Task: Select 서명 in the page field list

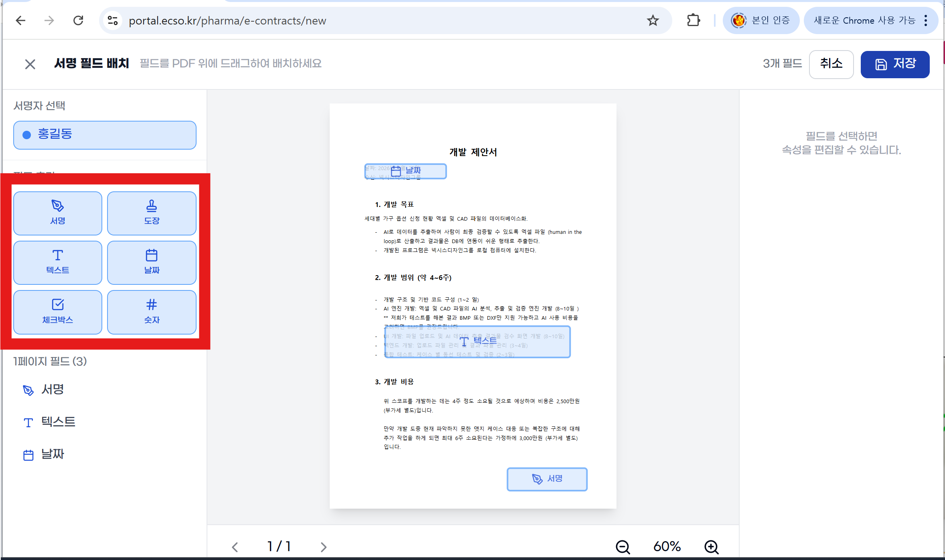Action: pos(52,390)
